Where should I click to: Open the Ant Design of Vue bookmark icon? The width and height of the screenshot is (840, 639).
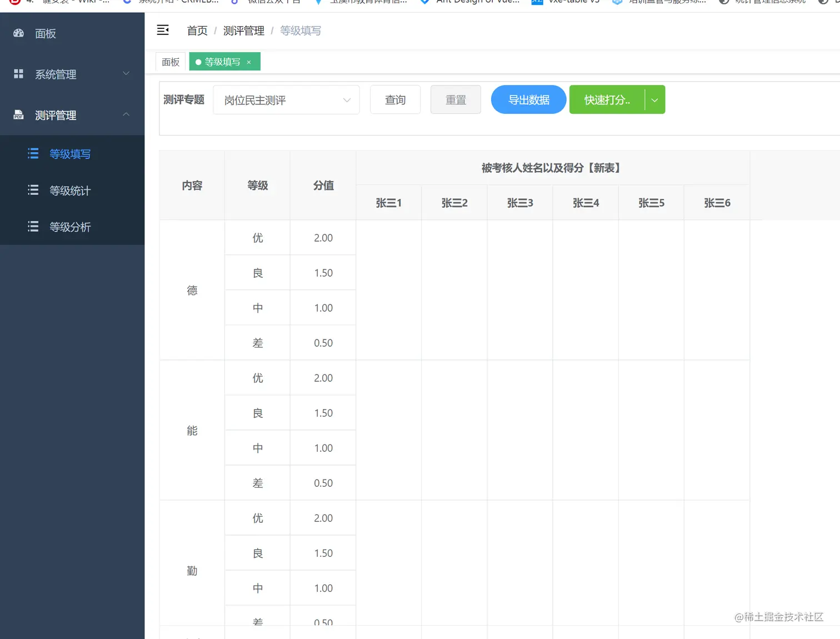click(x=424, y=2)
